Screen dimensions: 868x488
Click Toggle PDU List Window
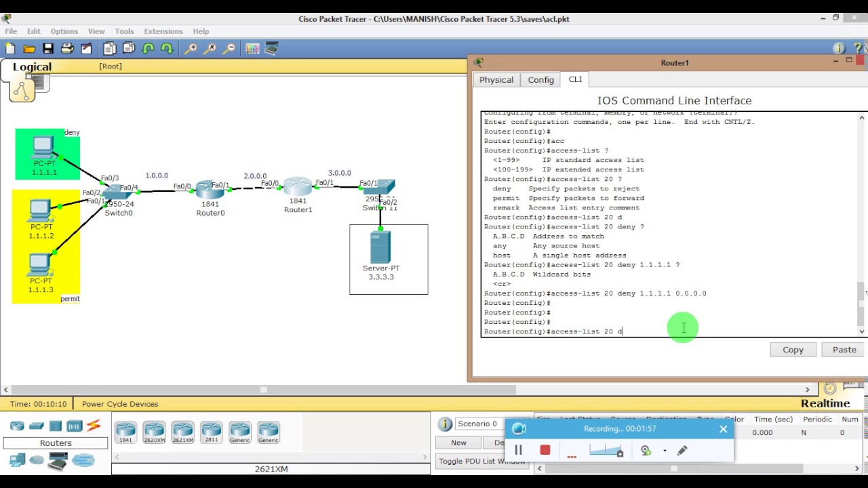tap(482, 462)
